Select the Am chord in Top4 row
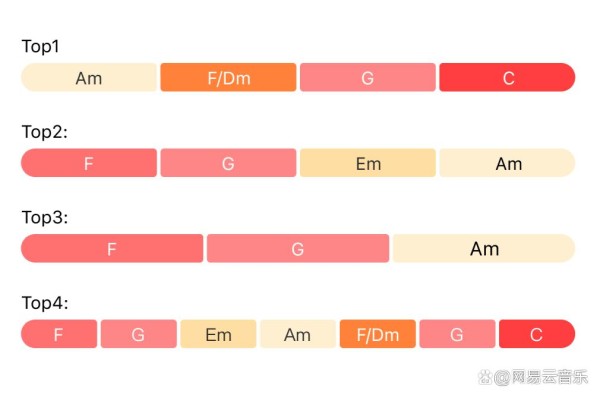The height and width of the screenshot is (398, 600). tap(298, 334)
